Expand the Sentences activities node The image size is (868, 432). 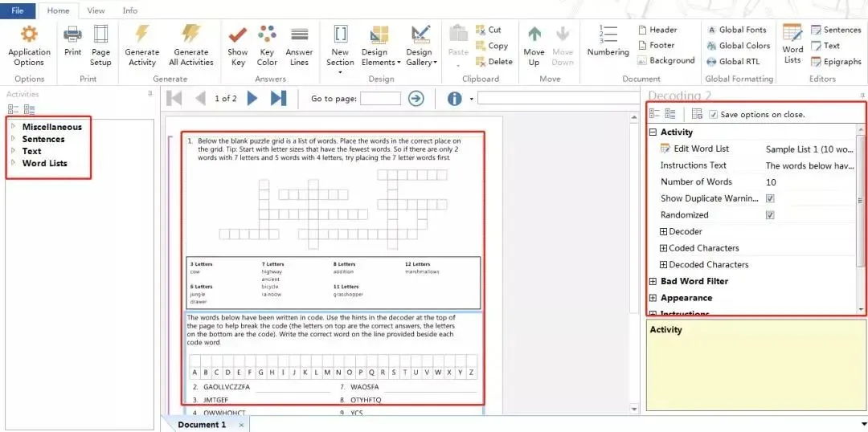(x=13, y=139)
